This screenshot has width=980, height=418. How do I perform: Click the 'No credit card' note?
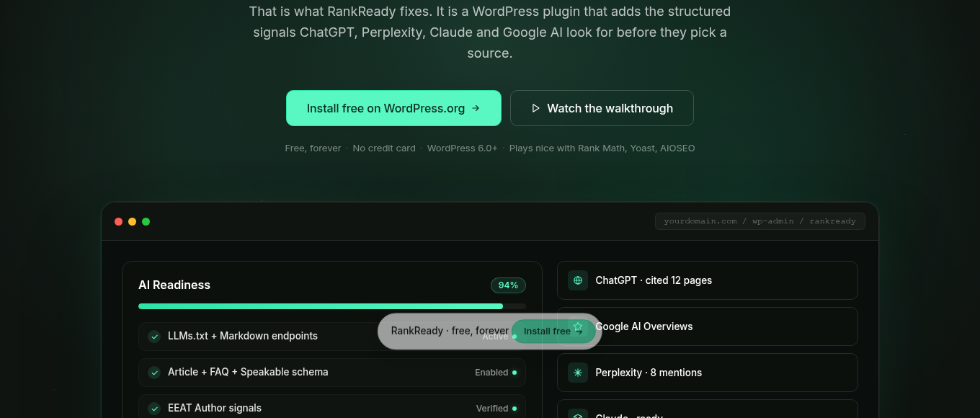point(384,148)
